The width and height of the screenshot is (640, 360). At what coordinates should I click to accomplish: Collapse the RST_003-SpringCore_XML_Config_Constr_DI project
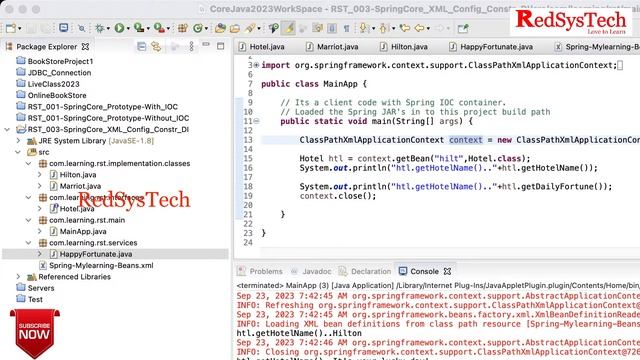pyautogui.click(x=7, y=129)
